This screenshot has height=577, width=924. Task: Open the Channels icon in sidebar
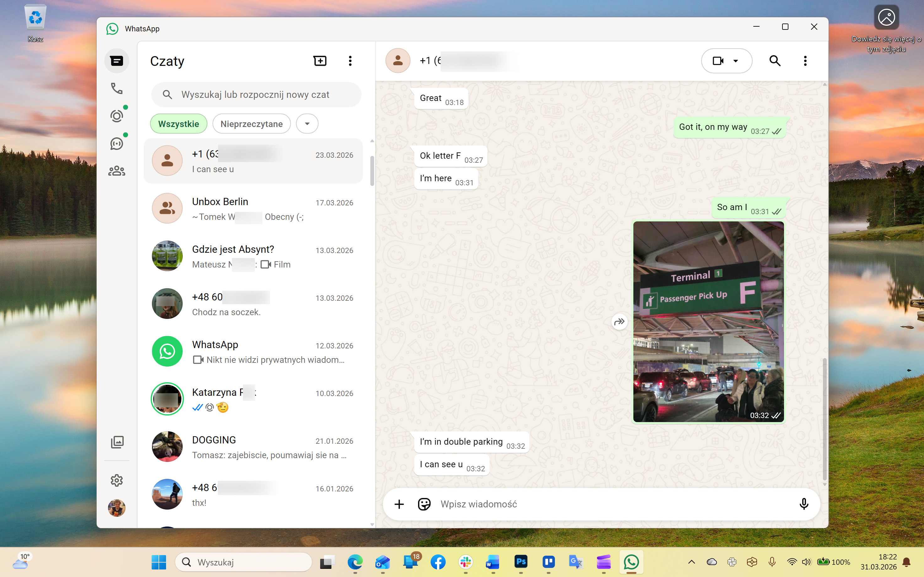click(116, 144)
